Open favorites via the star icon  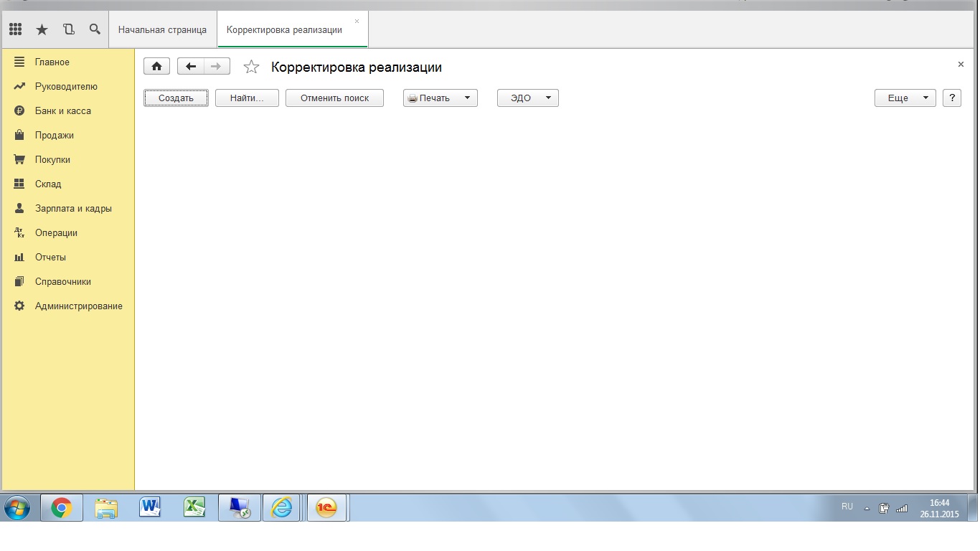tap(42, 29)
